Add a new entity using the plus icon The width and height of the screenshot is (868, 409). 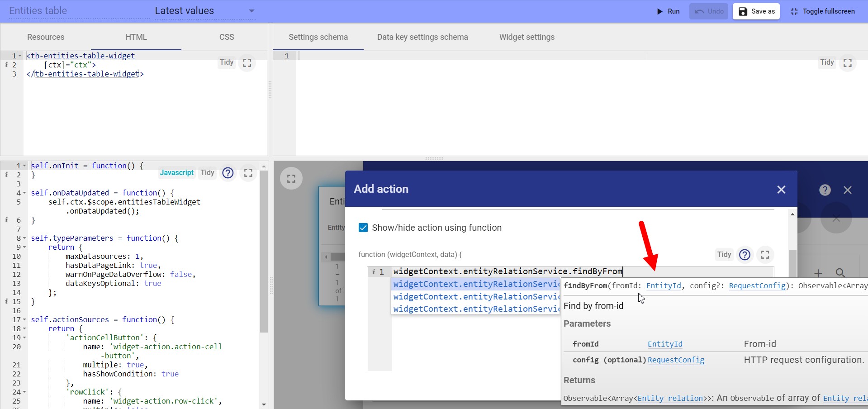pos(818,273)
